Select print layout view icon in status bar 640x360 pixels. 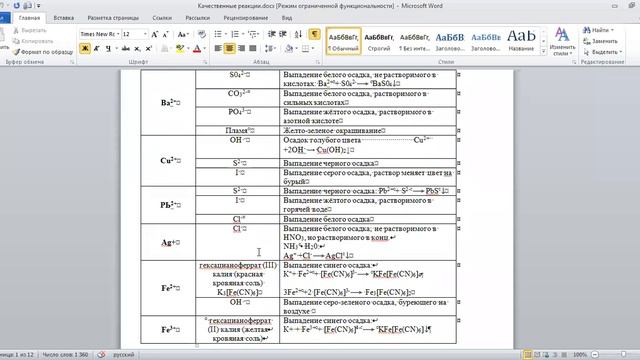[527, 355]
